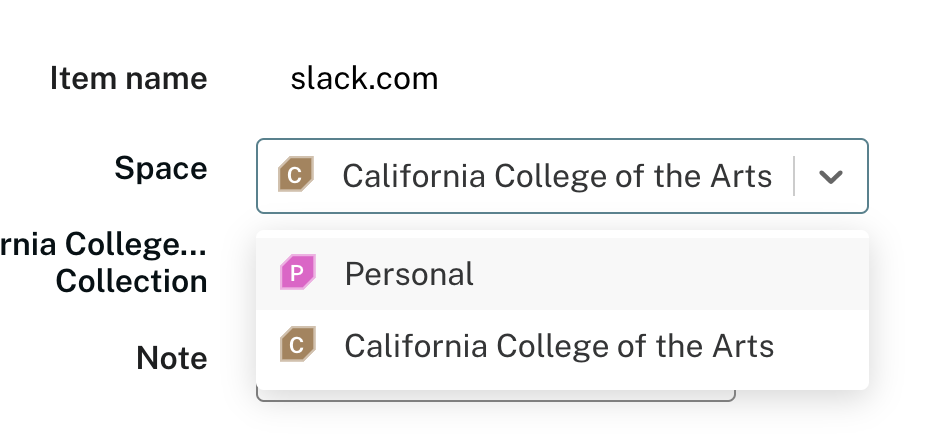Collapse the Space dropdown using its chevron
The width and height of the screenshot is (944, 444).
(x=830, y=177)
